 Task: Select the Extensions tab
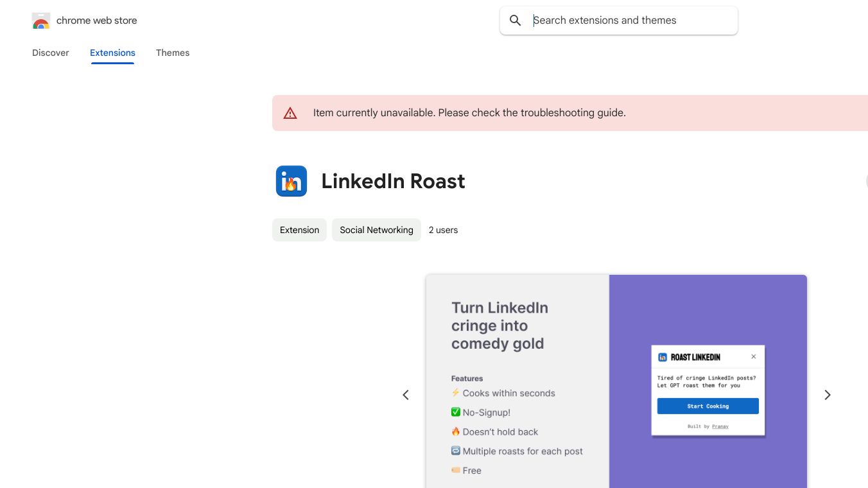pyautogui.click(x=112, y=53)
